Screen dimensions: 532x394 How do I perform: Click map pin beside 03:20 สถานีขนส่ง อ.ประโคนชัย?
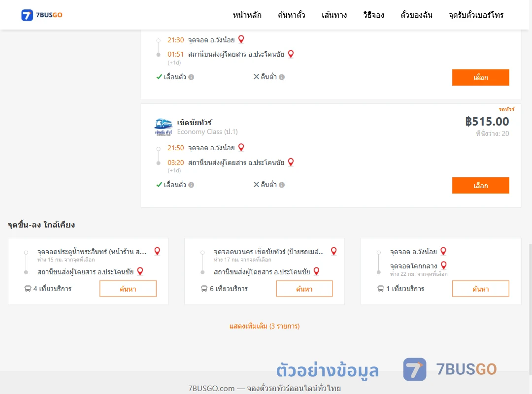[291, 162]
